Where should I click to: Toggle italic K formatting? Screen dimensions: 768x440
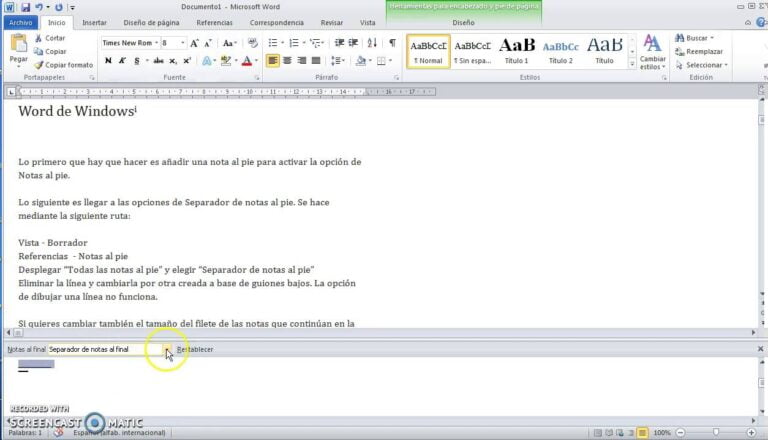click(122, 61)
